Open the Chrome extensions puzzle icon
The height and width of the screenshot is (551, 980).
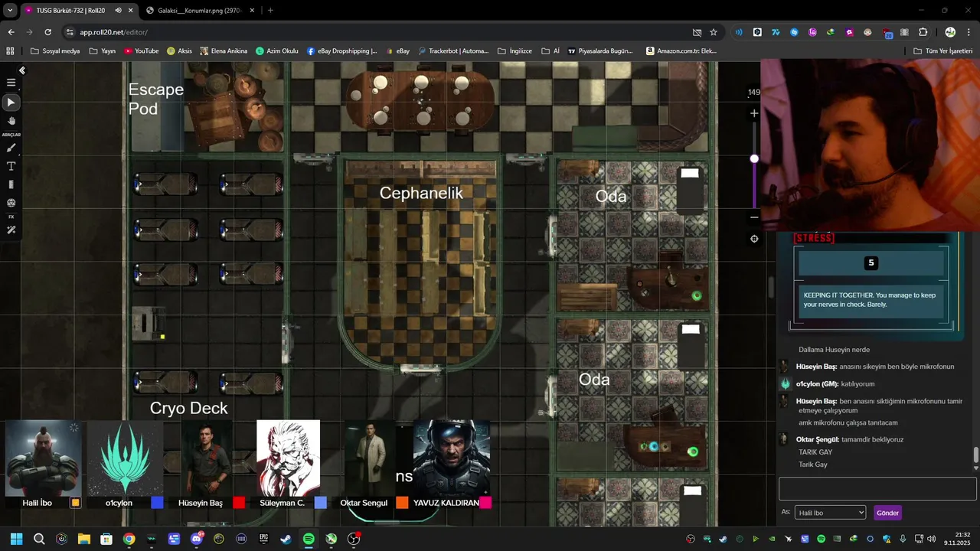click(923, 32)
